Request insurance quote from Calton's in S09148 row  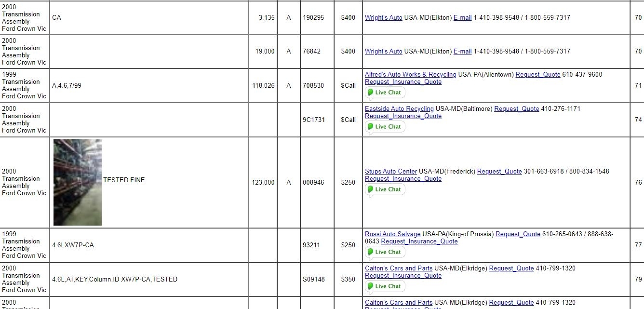[x=403, y=276]
